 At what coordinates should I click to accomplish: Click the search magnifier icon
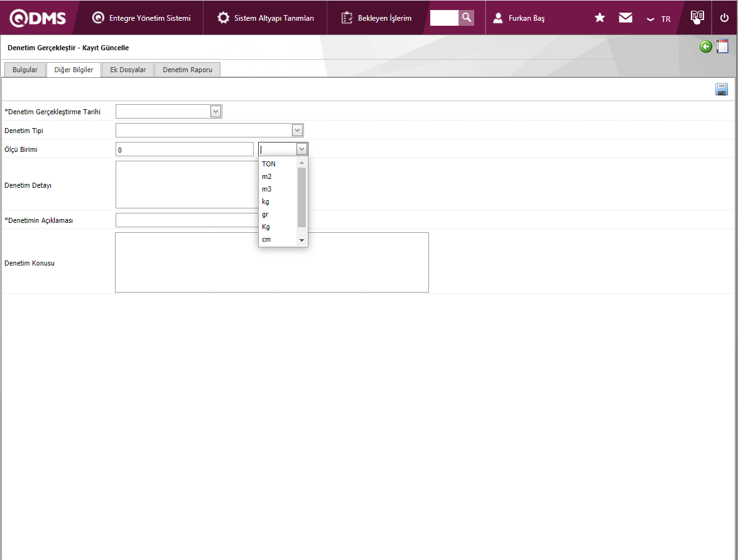(466, 18)
